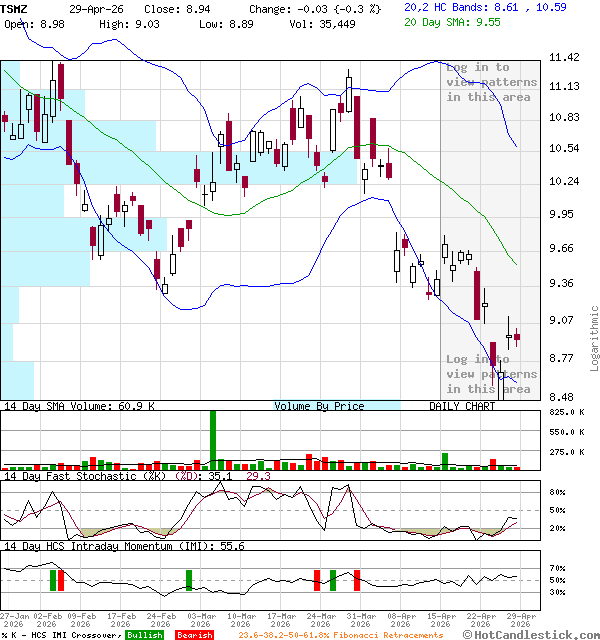Click the DAILY CHART label
This screenshot has height=640, width=600.
click(462, 406)
